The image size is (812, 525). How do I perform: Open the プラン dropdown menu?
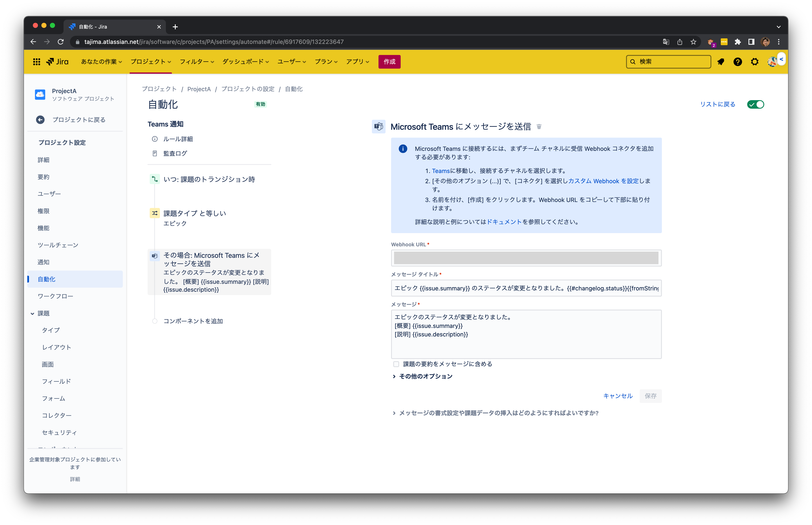click(326, 62)
